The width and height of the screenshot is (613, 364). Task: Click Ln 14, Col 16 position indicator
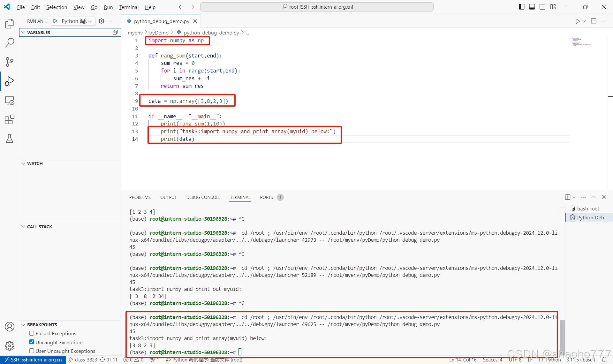pos(463,360)
